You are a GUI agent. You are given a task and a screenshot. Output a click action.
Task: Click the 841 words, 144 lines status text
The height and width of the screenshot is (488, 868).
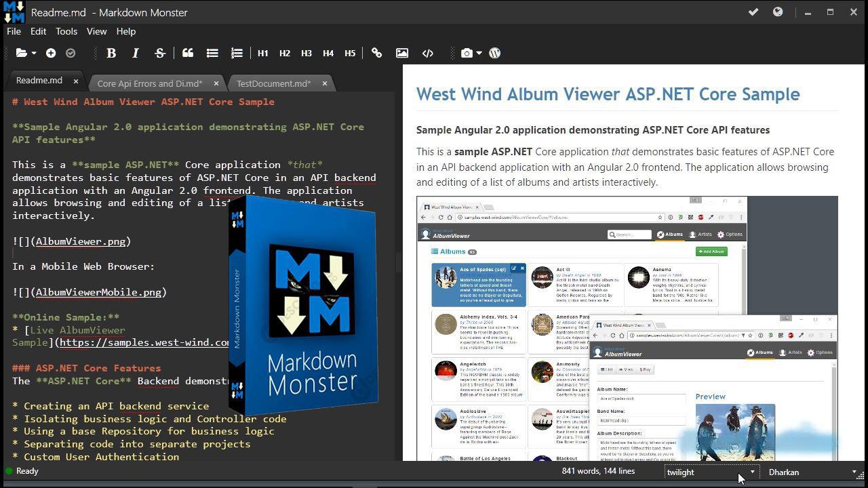point(598,471)
